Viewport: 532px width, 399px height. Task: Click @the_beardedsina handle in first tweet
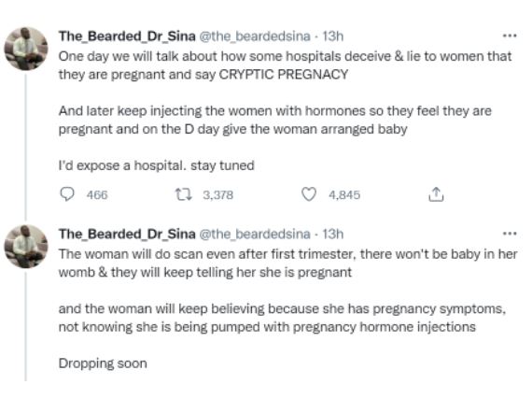tap(255, 36)
